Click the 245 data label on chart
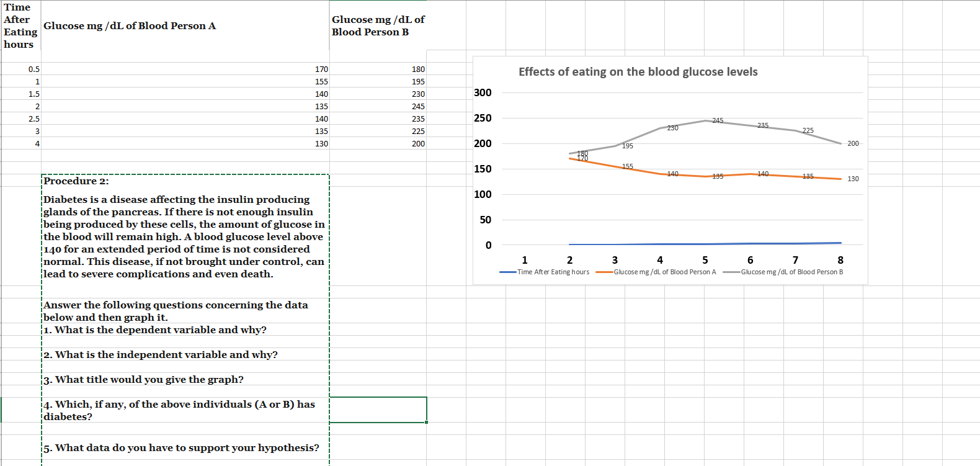Image resolution: width=980 pixels, height=466 pixels. click(718, 120)
